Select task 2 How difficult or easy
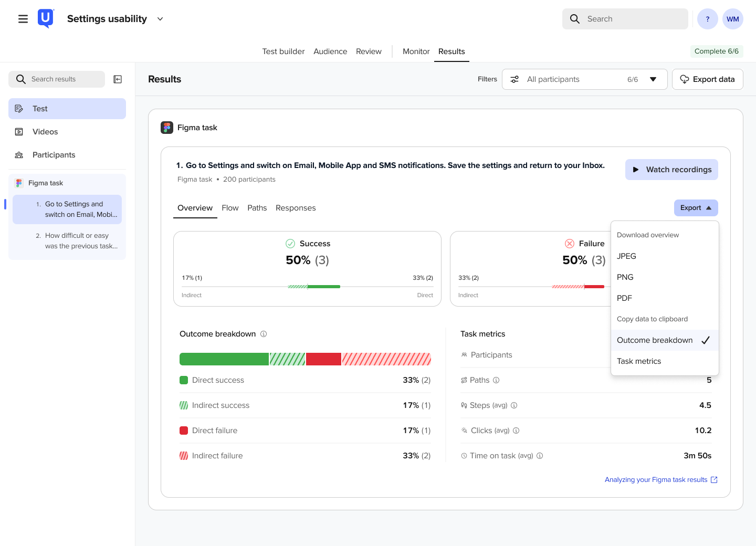Screen dimensions: 756x546 [x=67, y=241]
